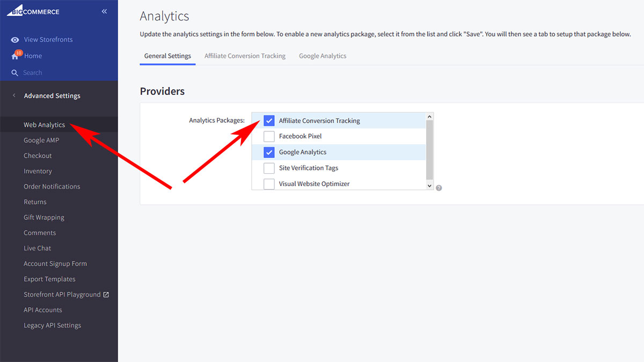Open Checkout settings

(38, 156)
